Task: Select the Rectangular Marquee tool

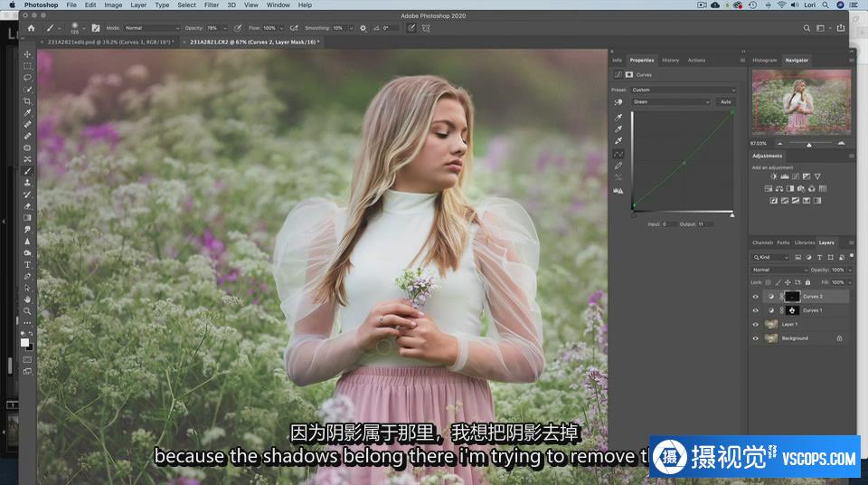Action: click(27, 66)
